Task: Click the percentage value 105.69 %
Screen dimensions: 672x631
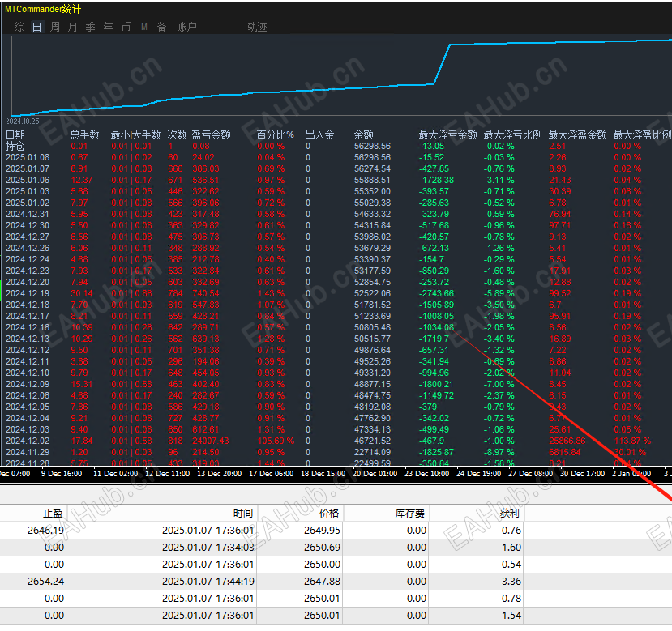Action: (x=276, y=441)
